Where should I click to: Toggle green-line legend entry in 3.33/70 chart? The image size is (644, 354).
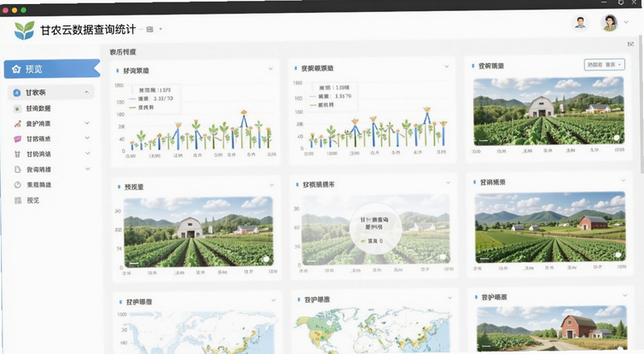142,108
